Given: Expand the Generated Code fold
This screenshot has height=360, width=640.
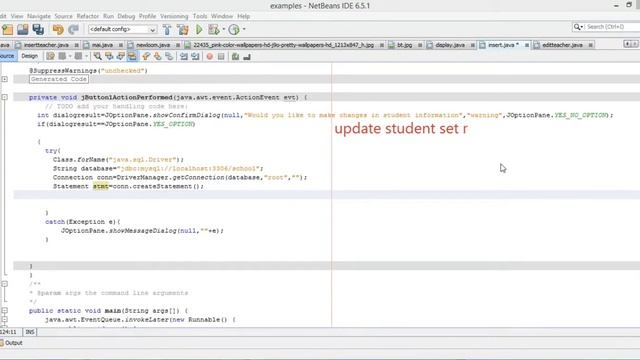Looking at the screenshot, I should pyautogui.click(x=4, y=79).
